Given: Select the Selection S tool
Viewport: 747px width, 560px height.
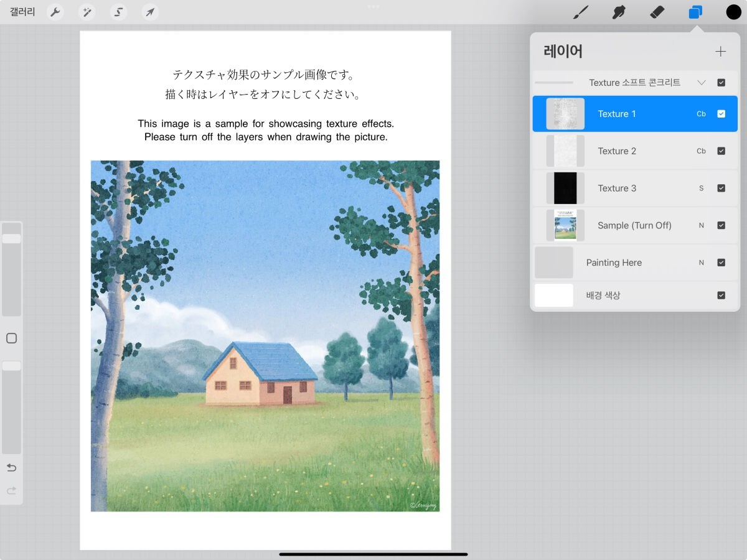Looking at the screenshot, I should point(118,12).
